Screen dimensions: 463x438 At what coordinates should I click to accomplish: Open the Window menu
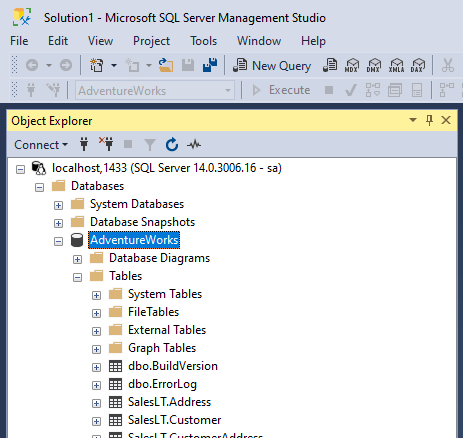tap(259, 41)
